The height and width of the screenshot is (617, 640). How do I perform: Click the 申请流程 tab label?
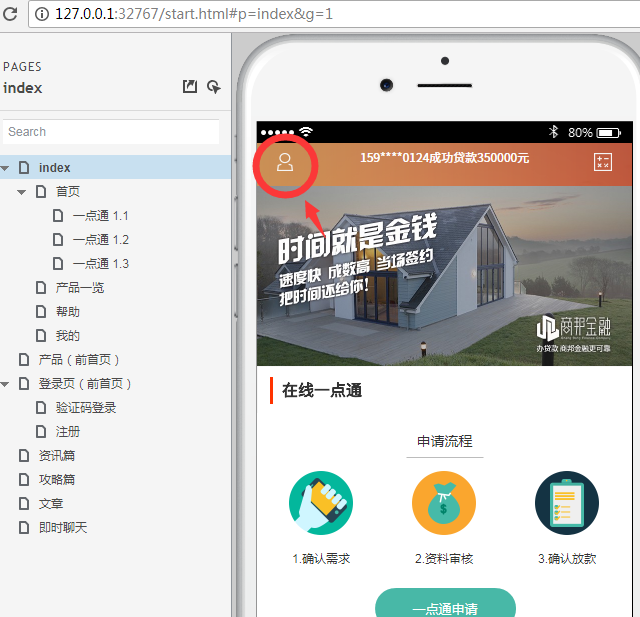[444, 441]
